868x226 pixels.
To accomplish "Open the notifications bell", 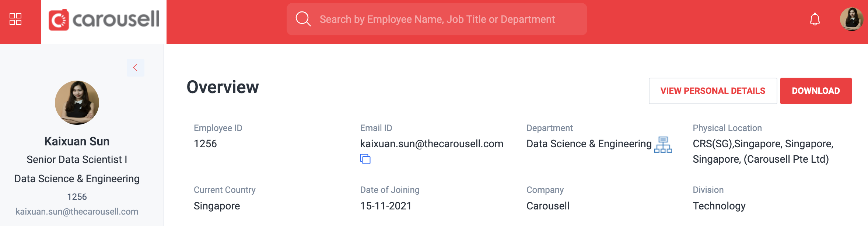I will click(815, 19).
